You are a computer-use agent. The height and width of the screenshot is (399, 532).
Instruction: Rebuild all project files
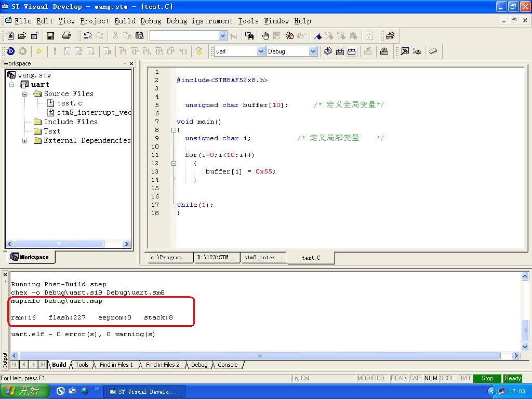click(x=352, y=51)
